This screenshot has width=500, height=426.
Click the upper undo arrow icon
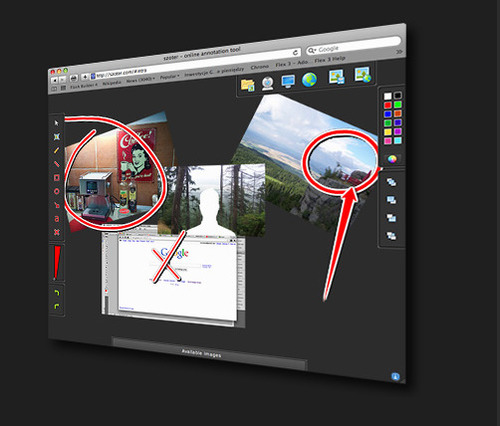[57, 293]
